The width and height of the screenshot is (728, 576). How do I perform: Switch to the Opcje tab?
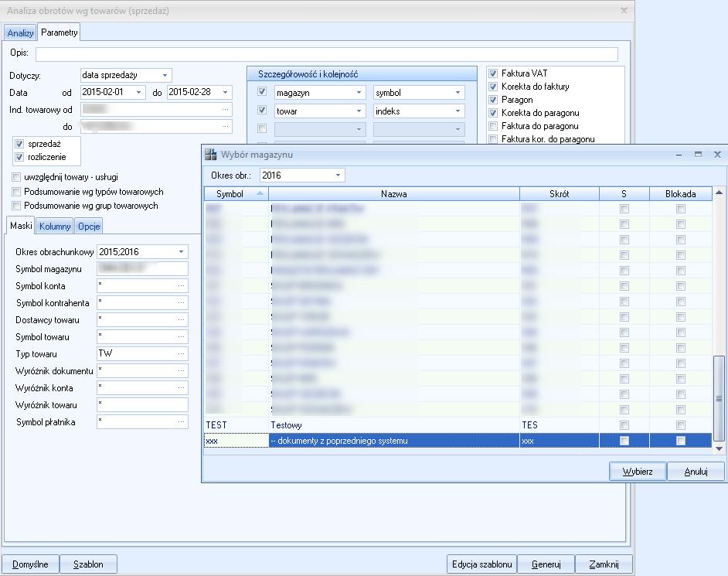click(89, 227)
